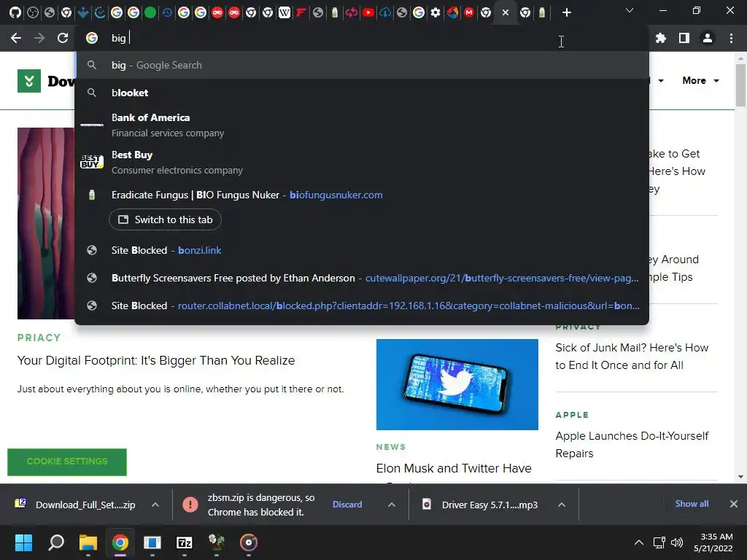This screenshot has width=747, height=560.
Task: Discard the blocked zbsm.zip download
Action: point(347,505)
